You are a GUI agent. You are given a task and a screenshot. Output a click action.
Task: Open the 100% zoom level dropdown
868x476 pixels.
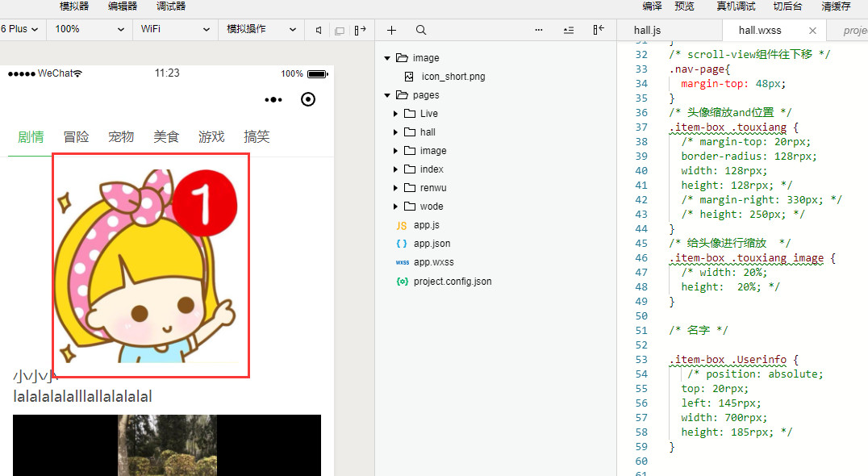pyautogui.click(x=89, y=29)
